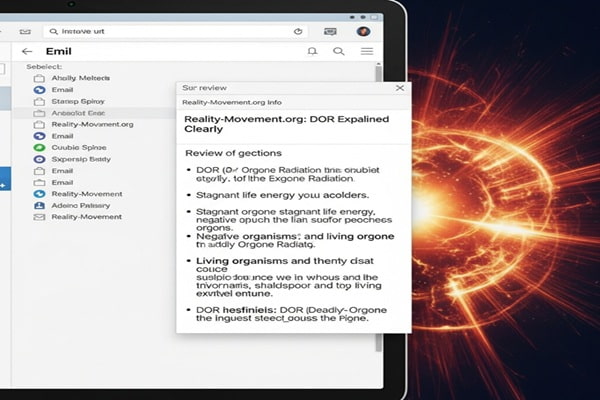600x400 pixels.
Task: Click the reload icon in the address bar
Action: 299,31
